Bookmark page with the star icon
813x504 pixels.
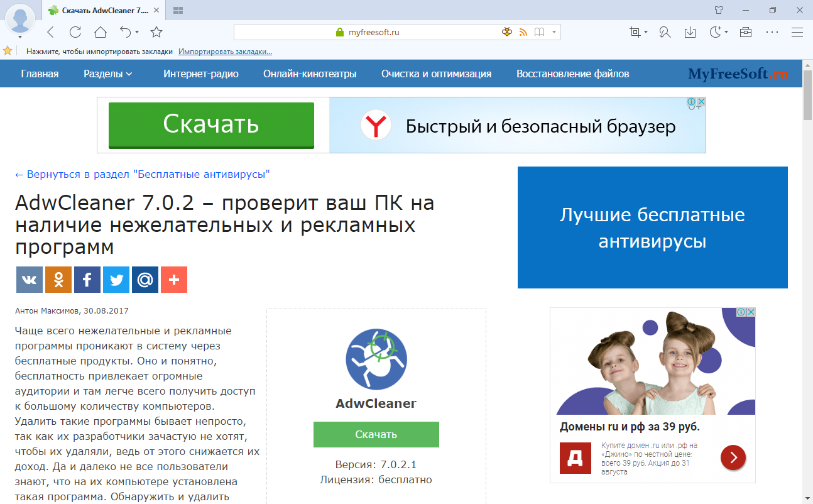156,32
